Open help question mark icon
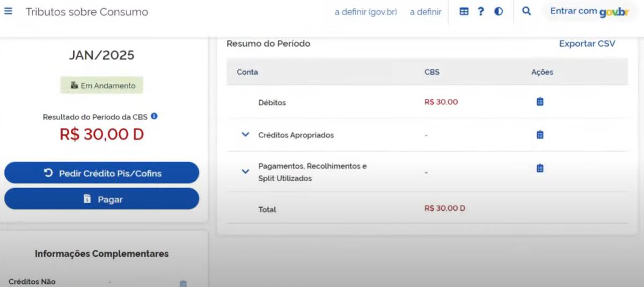Image resolution: width=644 pixels, height=287 pixels. point(481,11)
